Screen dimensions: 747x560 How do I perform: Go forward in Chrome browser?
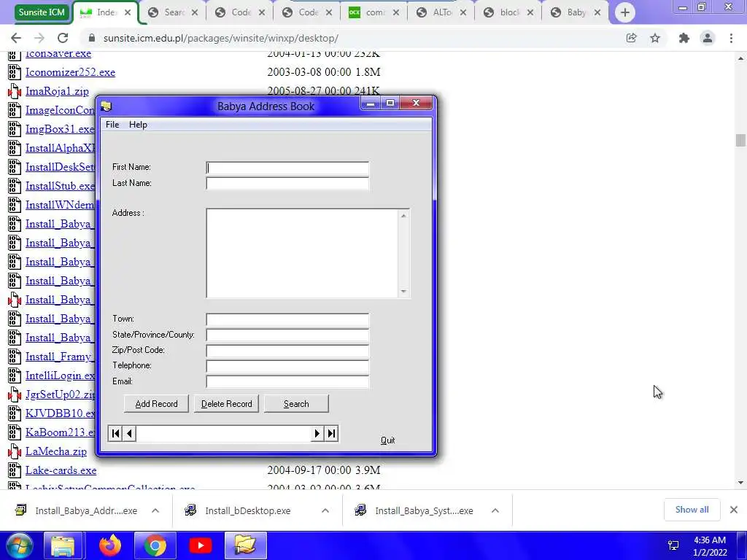(x=39, y=38)
